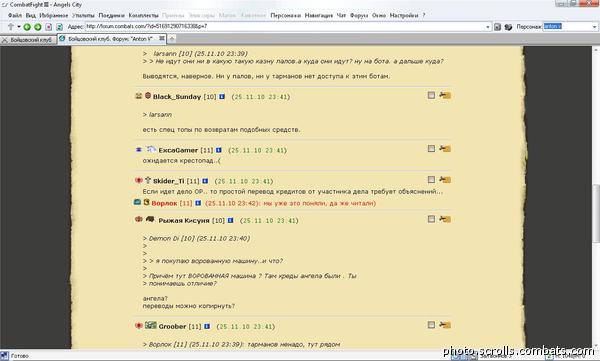This screenshot has height=361, width=600.
Task: Open the Утилиты menu
Action: 83,16
